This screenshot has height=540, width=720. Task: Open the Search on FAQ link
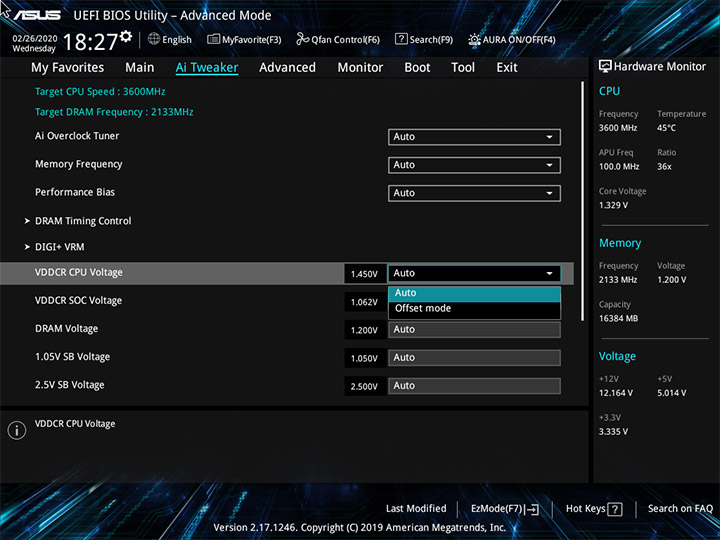click(x=680, y=508)
